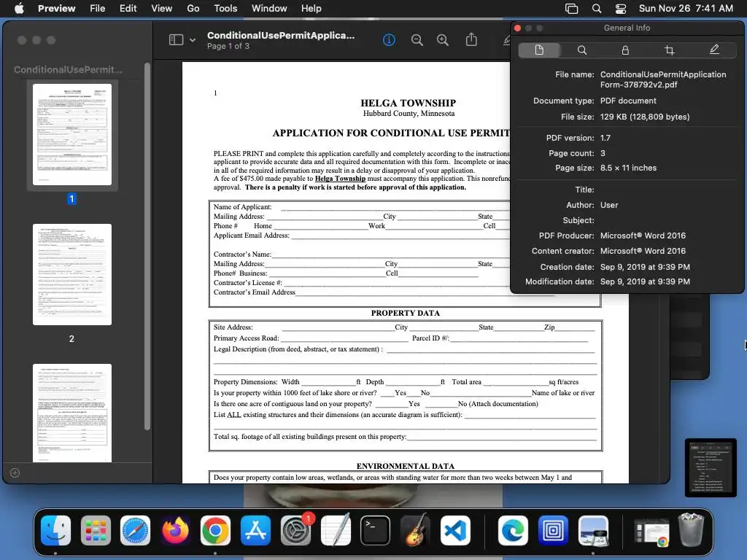Open the Window menu
The height and width of the screenshot is (560, 747).
point(269,8)
